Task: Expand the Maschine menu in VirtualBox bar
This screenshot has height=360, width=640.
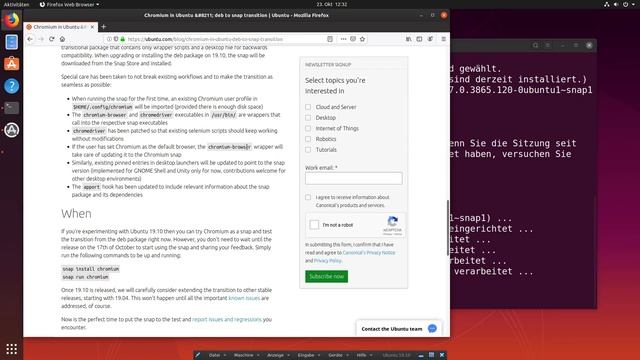Action: (x=246, y=355)
